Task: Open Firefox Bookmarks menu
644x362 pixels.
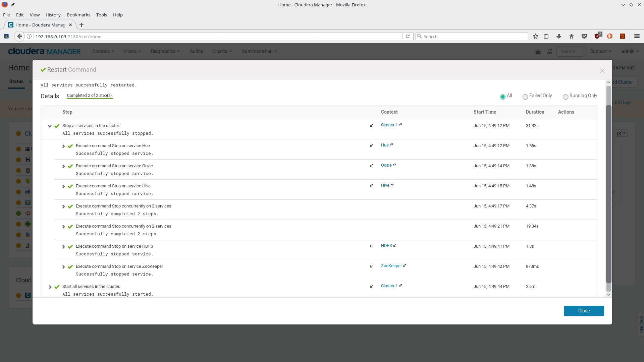Action: click(x=78, y=15)
